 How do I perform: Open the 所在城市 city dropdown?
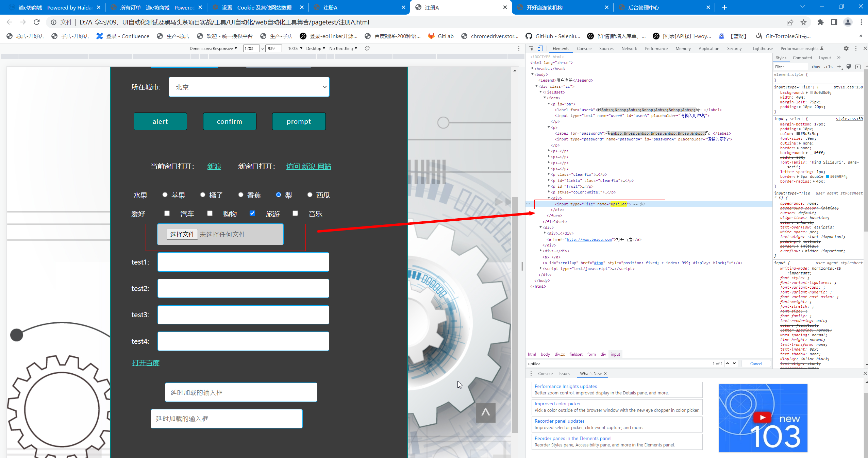249,87
